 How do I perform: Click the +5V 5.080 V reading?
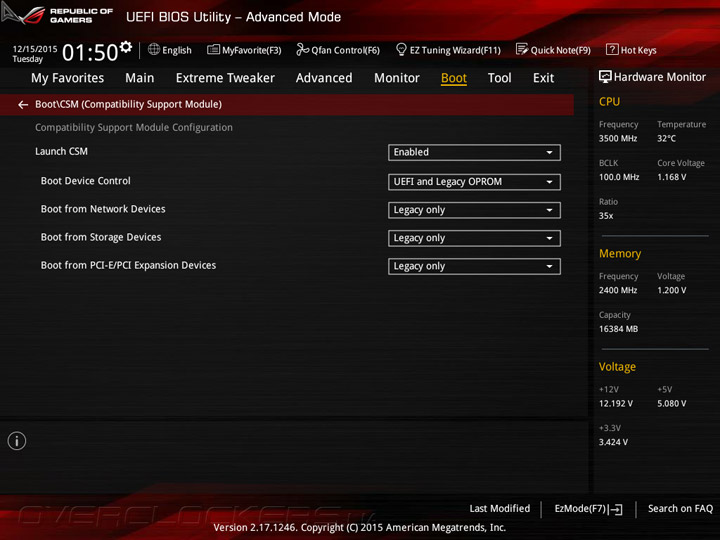click(x=671, y=404)
